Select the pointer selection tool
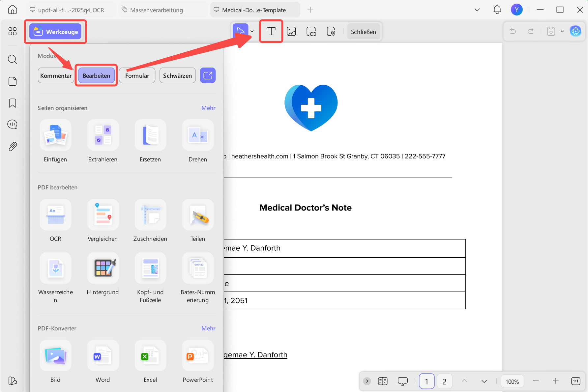588x392 pixels. (x=240, y=32)
